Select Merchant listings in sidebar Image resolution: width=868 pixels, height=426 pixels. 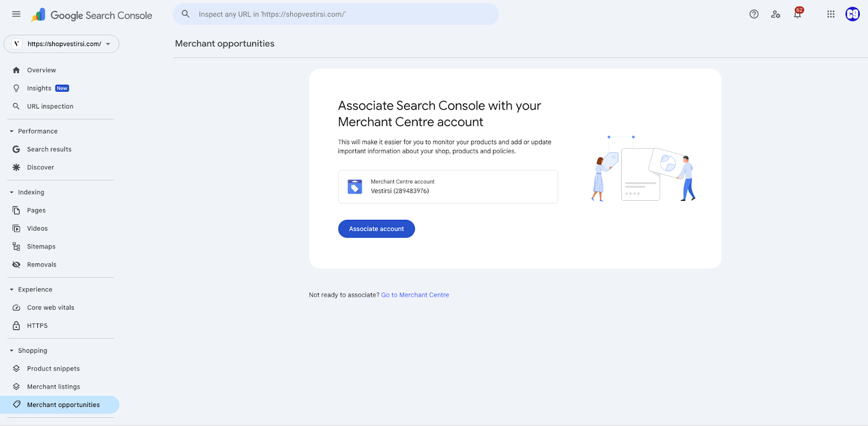point(53,387)
